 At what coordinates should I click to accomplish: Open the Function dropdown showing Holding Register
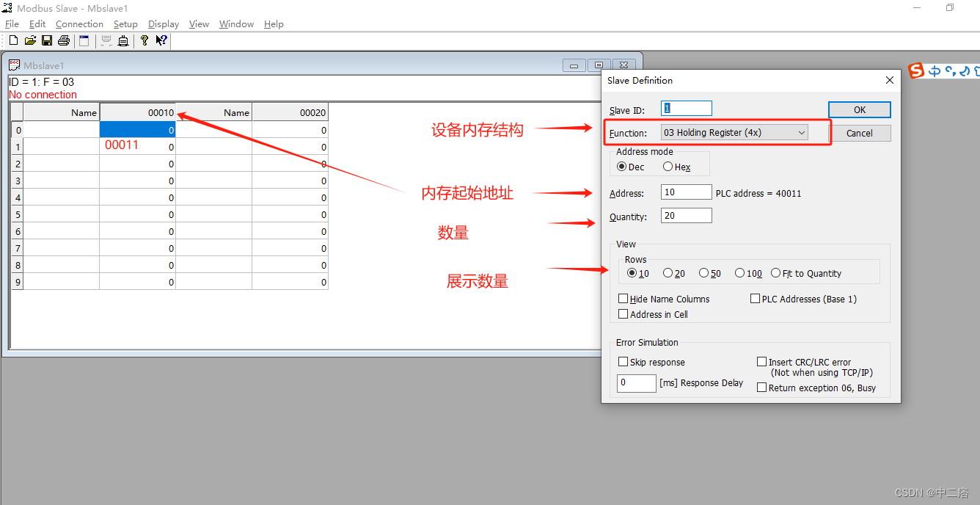[734, 133]
